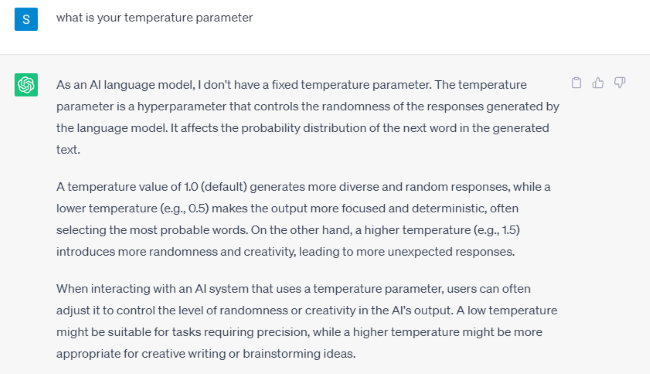
Task: Click the phrase "As an AI language model"
Action: tap(125, 85)
